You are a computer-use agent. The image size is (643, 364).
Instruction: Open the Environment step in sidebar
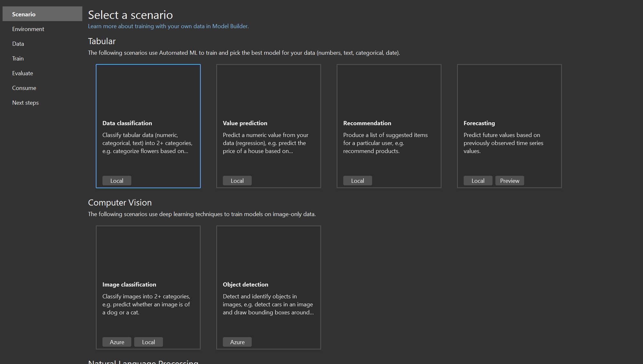point(28,29)
